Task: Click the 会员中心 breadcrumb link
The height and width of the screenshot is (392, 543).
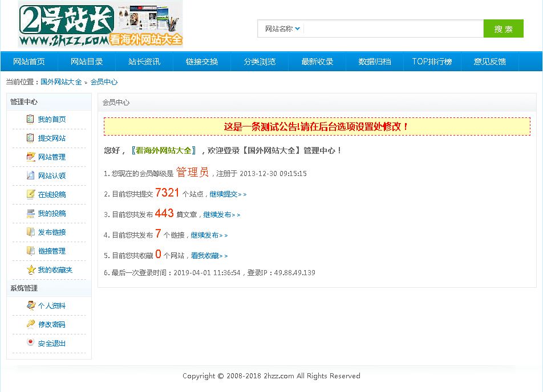Action: tap(104, 82)
